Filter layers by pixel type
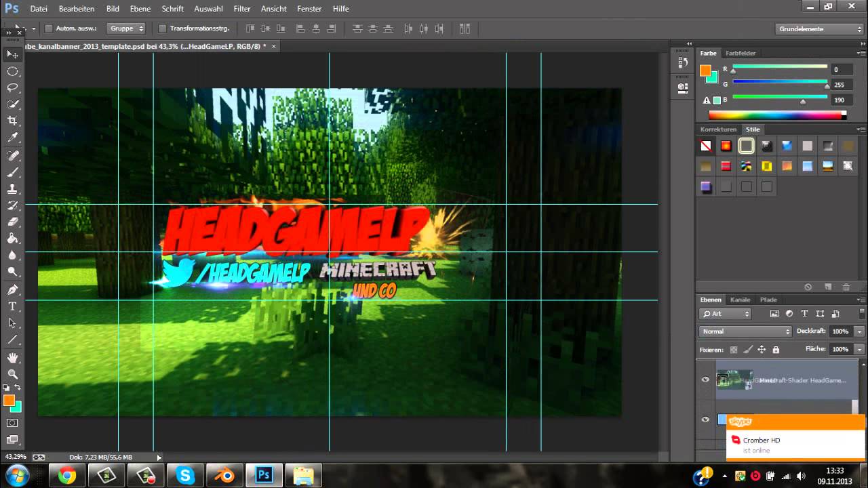The height and width of the screenshot is (488, 868). (x=774, y=314)
